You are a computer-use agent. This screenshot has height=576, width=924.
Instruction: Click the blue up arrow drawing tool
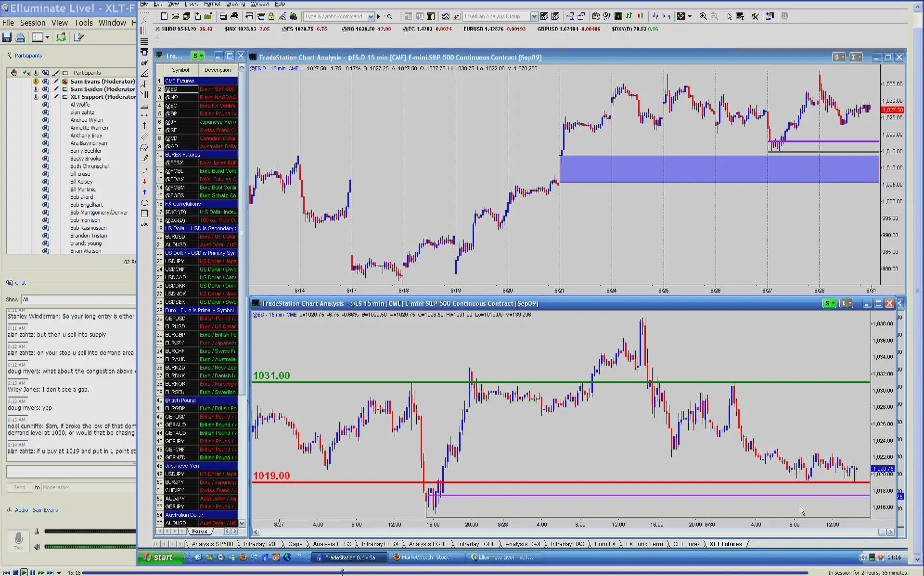point(144,192)
